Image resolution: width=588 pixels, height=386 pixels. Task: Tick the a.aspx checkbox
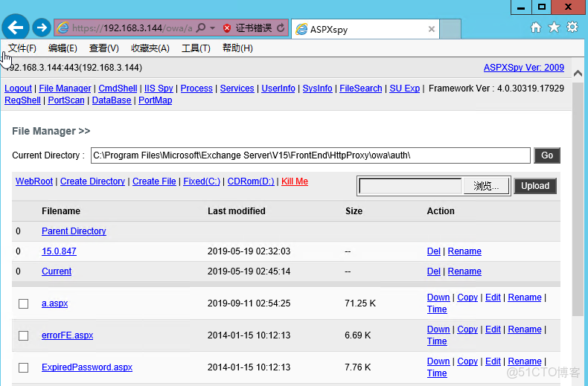23,303
